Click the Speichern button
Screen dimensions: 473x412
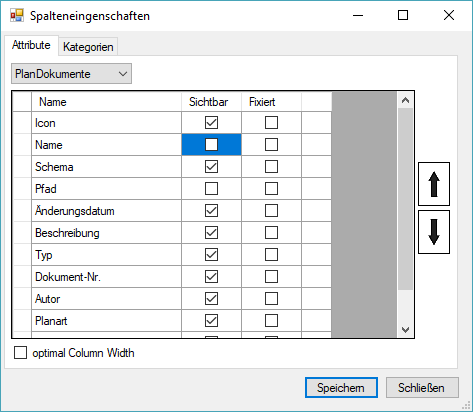click(341, 388)
